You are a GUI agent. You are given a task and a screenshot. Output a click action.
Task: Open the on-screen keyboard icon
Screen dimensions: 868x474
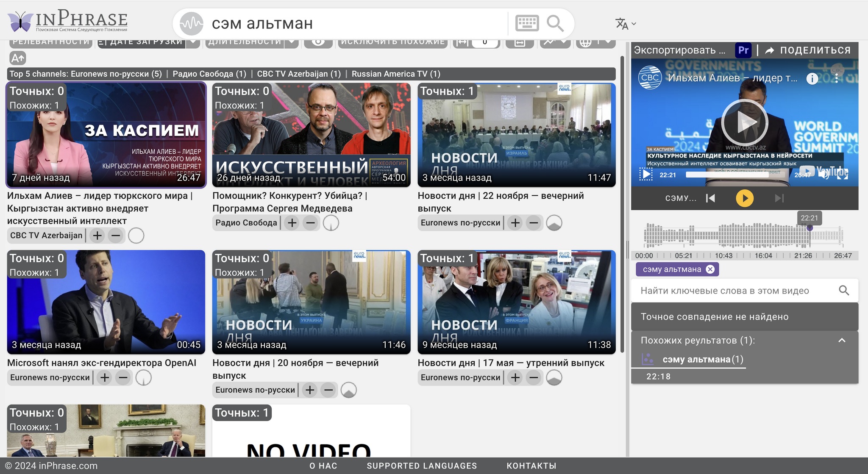point(527,23)
